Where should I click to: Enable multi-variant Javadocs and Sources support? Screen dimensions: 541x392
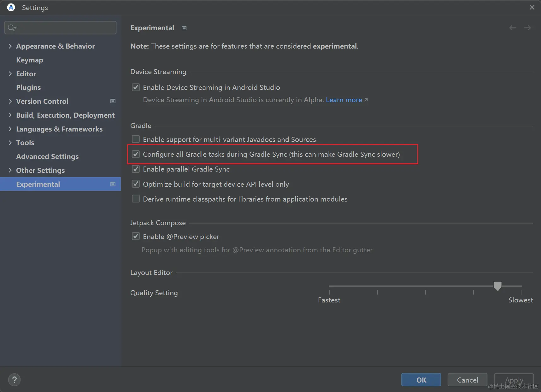[x=136, y=139]
